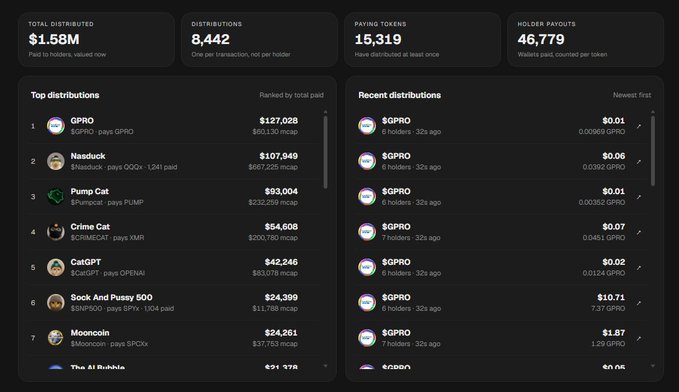Open the CatGPT token name
679x392 pixels.
[x=86, y=262]
